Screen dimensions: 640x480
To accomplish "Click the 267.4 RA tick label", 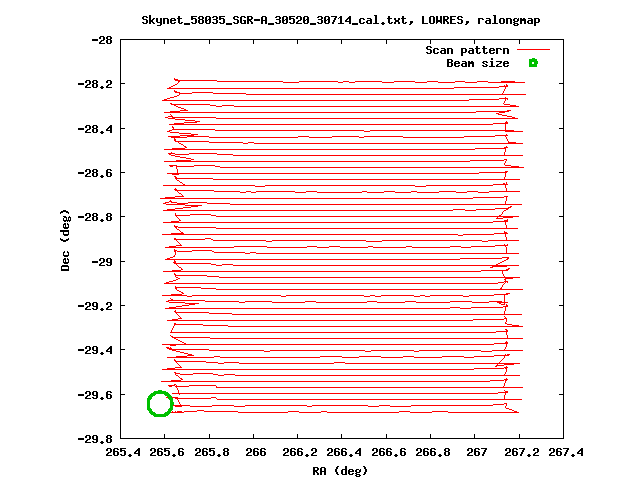I will pos(566,452).
